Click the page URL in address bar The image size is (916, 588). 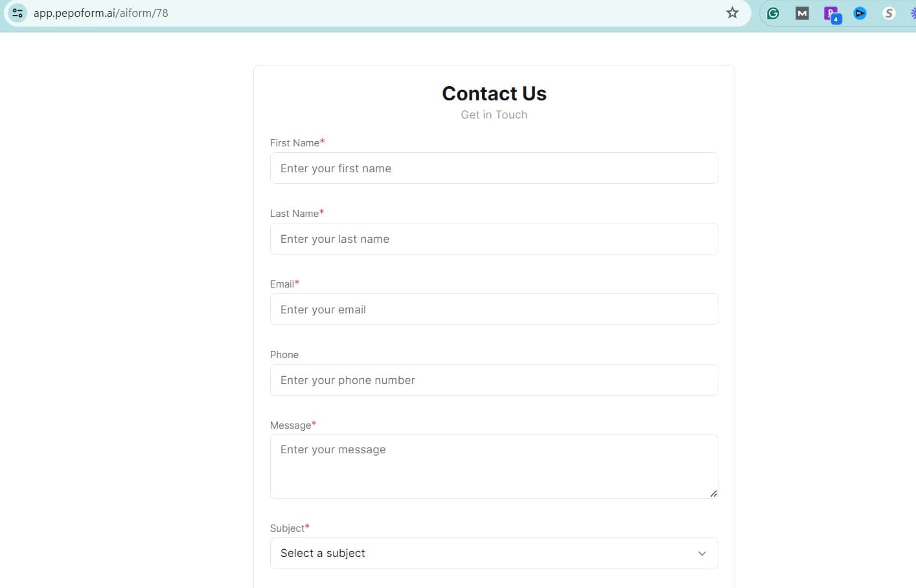coord(101,13)
